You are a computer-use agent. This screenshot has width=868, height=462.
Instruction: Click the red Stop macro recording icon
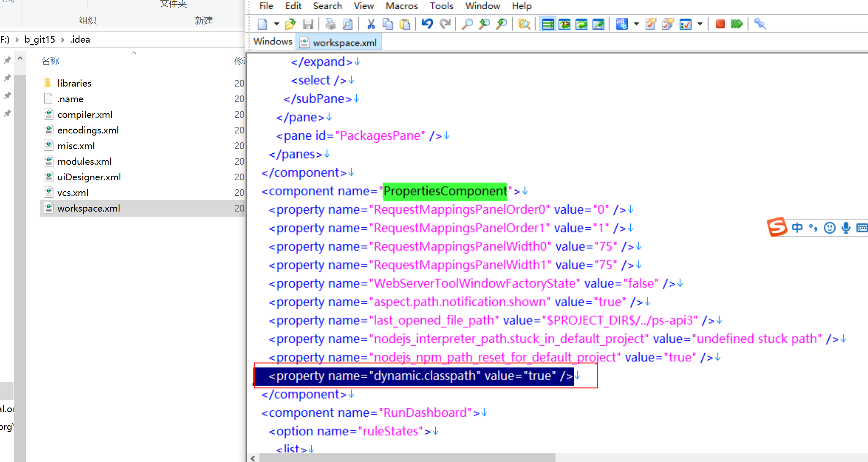point(720,24)
